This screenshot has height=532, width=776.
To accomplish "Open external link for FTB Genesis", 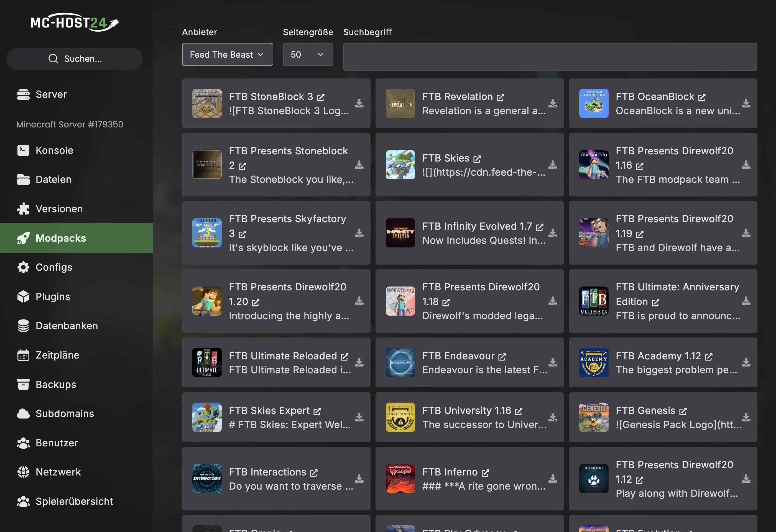I will [x=683, y=411].
